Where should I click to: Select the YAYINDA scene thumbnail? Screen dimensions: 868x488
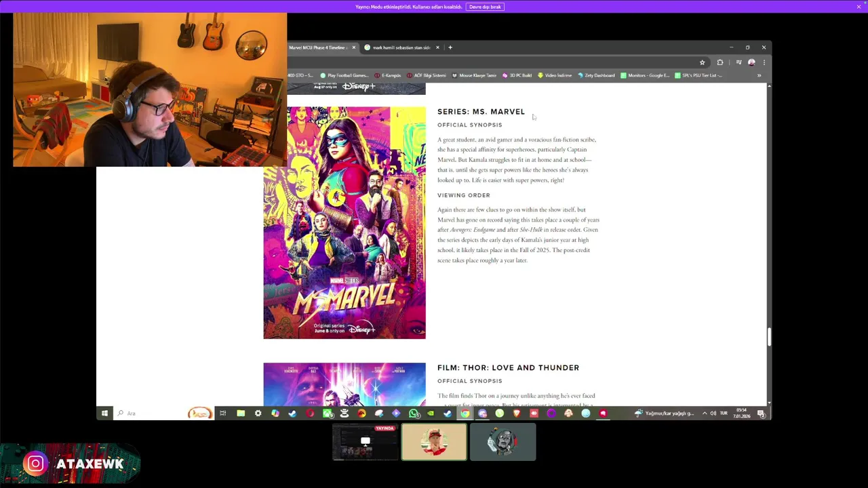click(366, 442)
